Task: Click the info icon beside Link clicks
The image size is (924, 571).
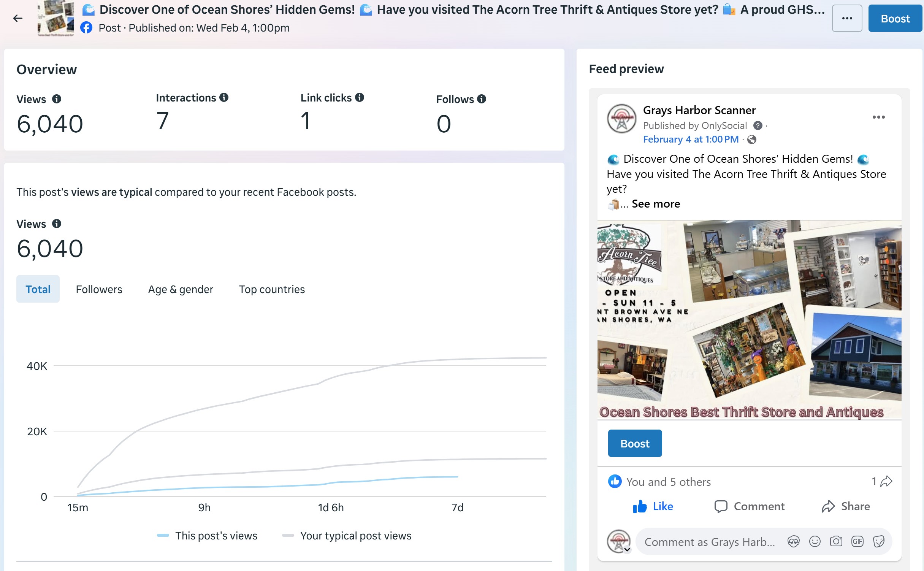Action: [360, 98]
